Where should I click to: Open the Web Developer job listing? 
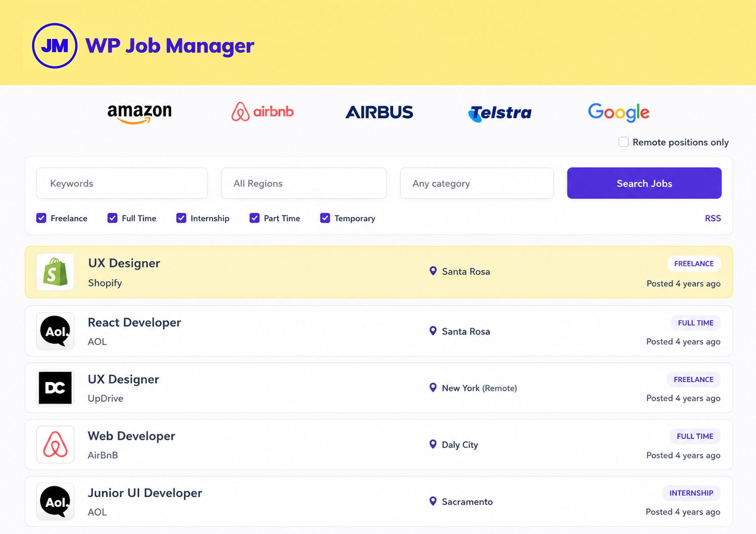pyautogui.click(x=379, y=444)
